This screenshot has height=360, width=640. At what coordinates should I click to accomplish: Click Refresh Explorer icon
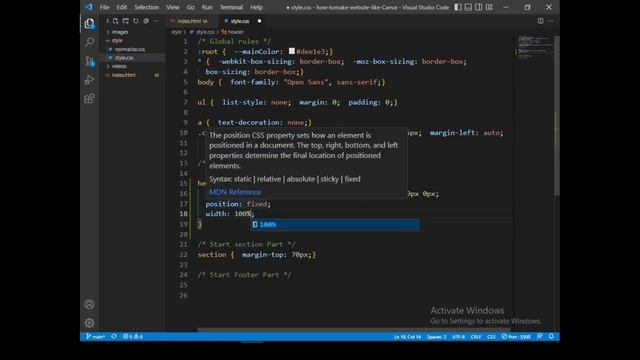[x=136, y=21]
